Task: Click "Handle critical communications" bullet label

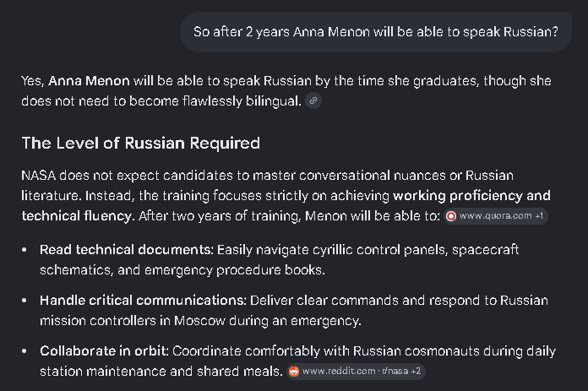Action: (143, 301)
